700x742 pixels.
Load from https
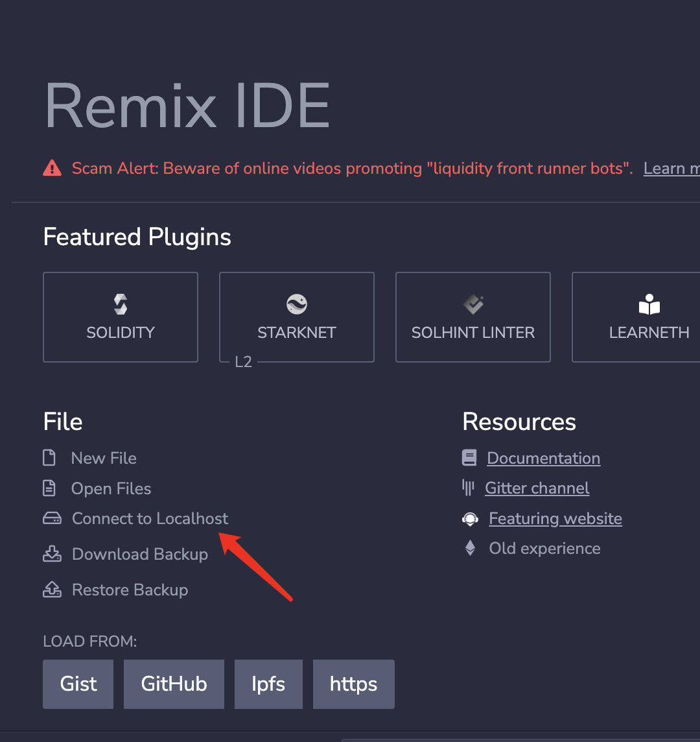pyautogui.click(x=354, y=684)
